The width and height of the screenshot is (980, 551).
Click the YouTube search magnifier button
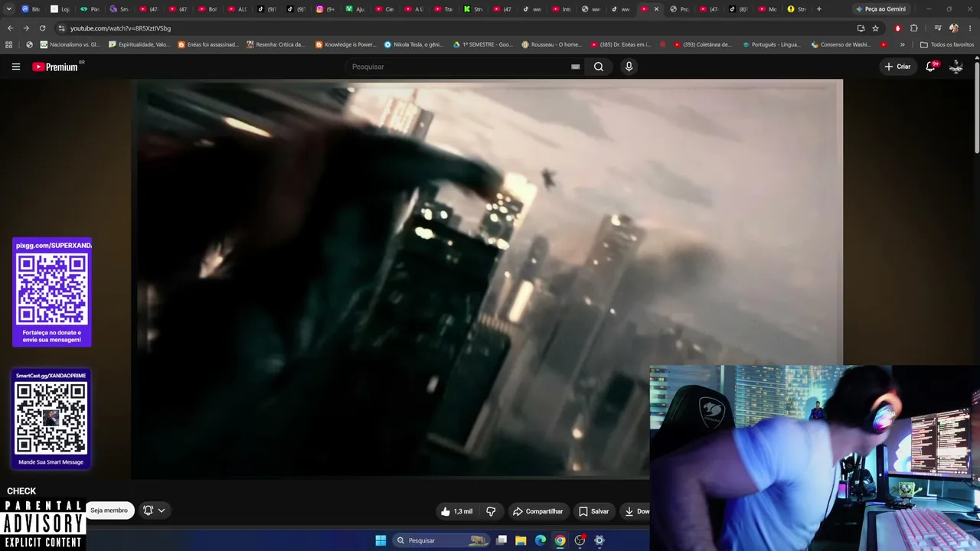click(x=599, y=67)
